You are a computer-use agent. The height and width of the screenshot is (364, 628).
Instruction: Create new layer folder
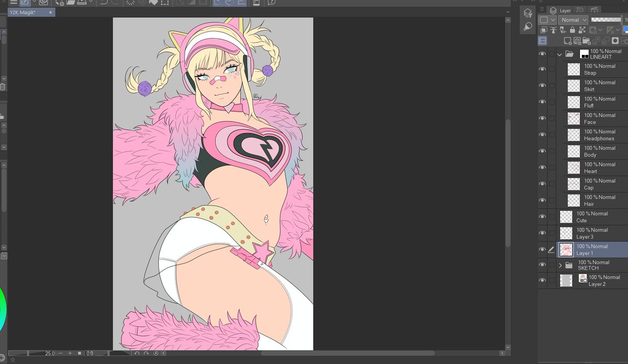[x=587, y=41]
